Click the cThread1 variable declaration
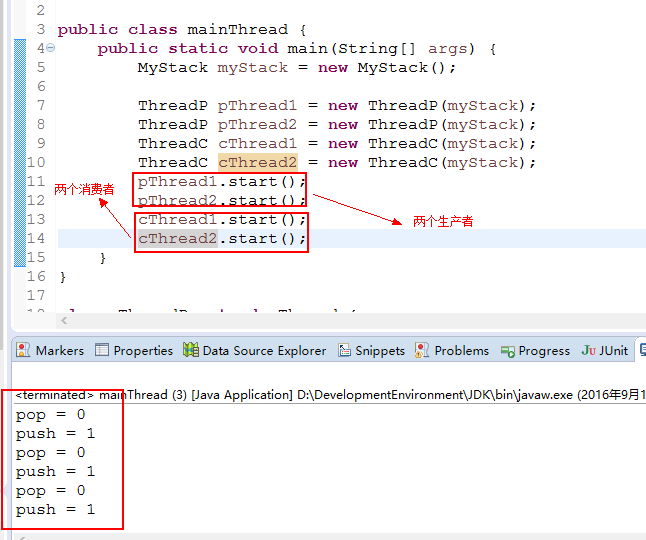The width and height of the screenshot is (646, 540). [x=257, y=144]
